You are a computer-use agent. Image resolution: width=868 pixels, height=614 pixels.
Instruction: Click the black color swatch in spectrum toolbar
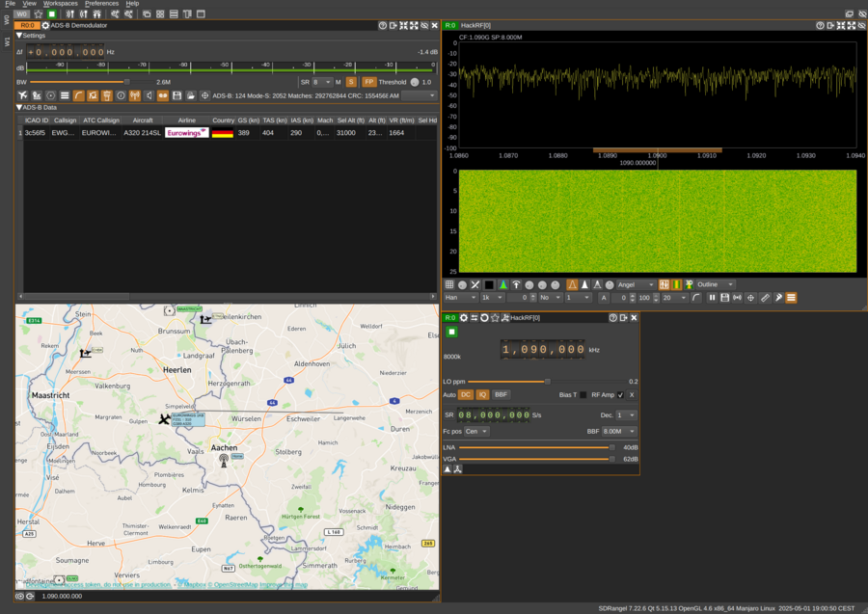click(x=489, y=284)
